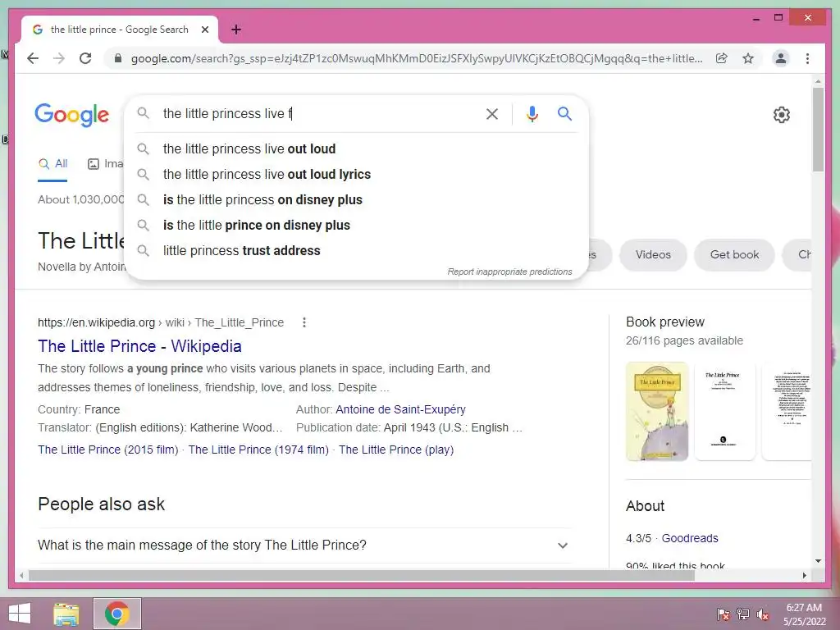This screenshot has height=630, width=840.
Task: Open the book cover preview thumbnail
Action: (x=657, y=412)
